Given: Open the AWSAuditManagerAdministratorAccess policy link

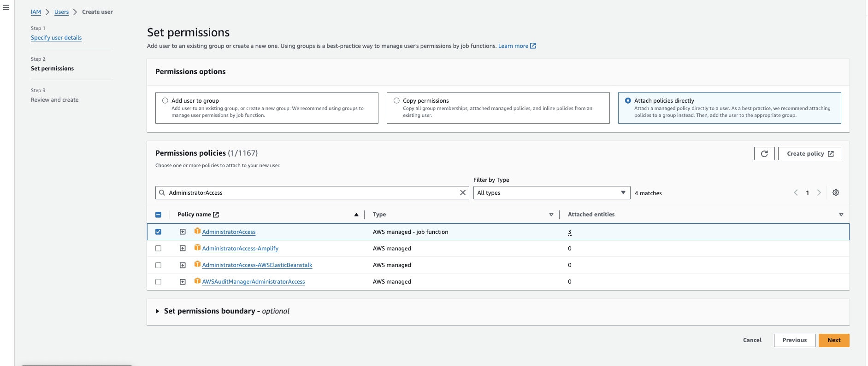Looking at the screenshot, I should pos(254,282).
